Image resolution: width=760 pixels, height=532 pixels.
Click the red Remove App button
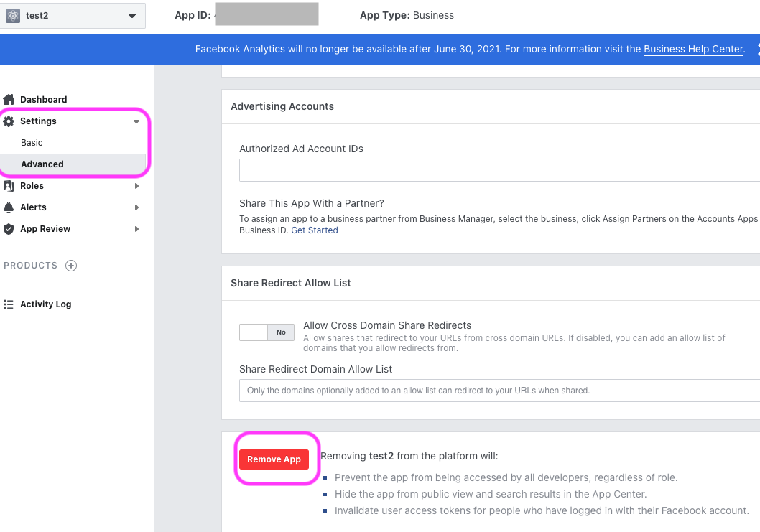tap(274, 459)
